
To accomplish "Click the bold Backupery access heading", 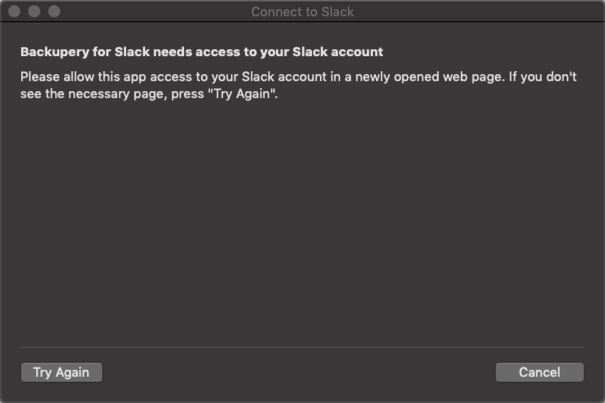I will click(x=202, y=51).
